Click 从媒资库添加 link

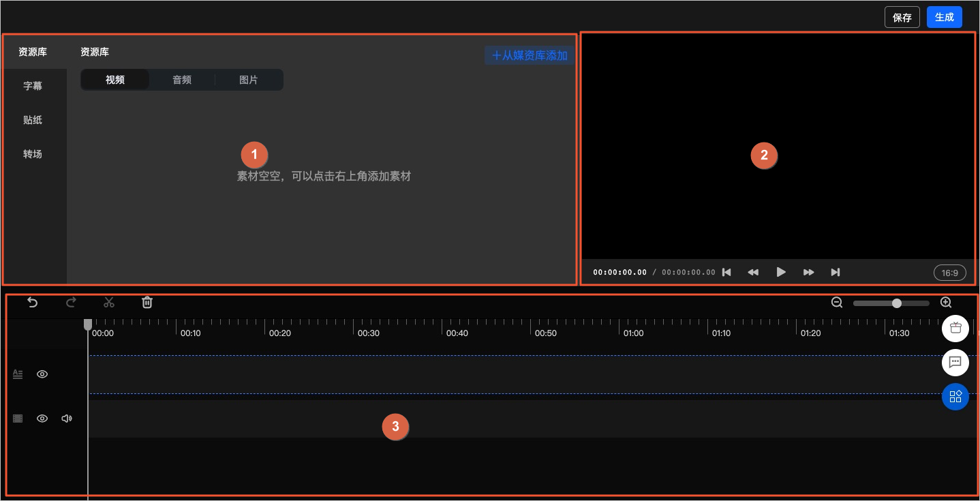530,56
